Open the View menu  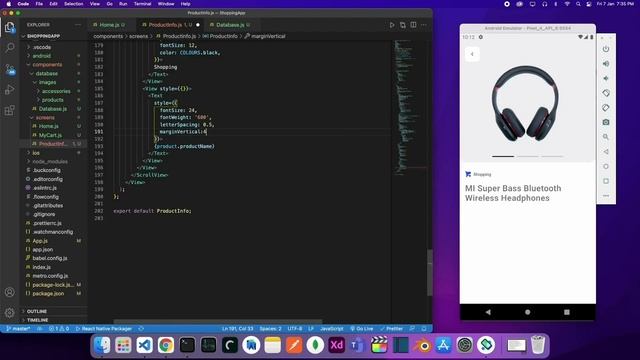95,4
